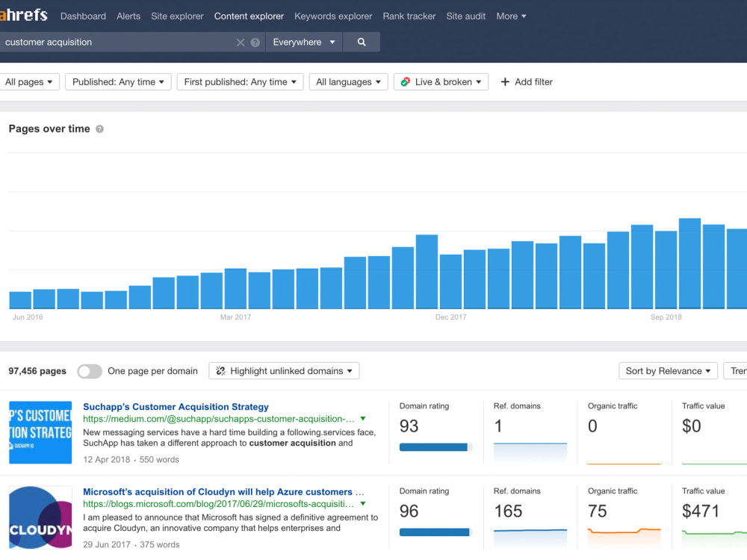Click the Ref. domains value 1

pyautogui.click(x=498, y=426)
